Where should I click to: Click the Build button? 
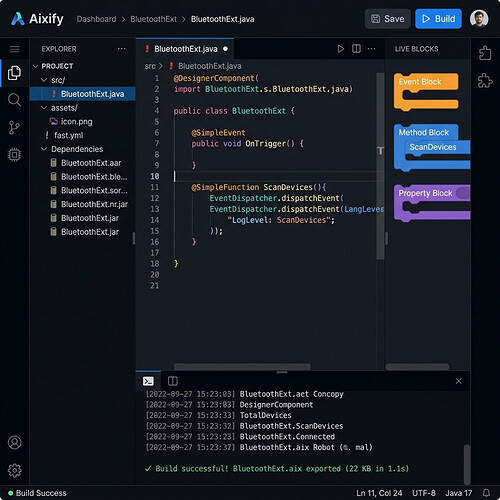(438, 19)
